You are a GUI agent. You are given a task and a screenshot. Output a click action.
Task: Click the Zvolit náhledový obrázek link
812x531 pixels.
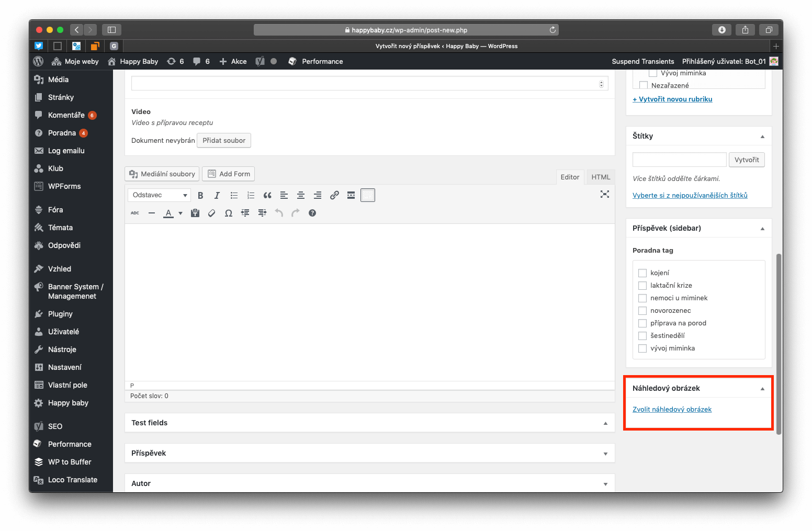[672, 410]
